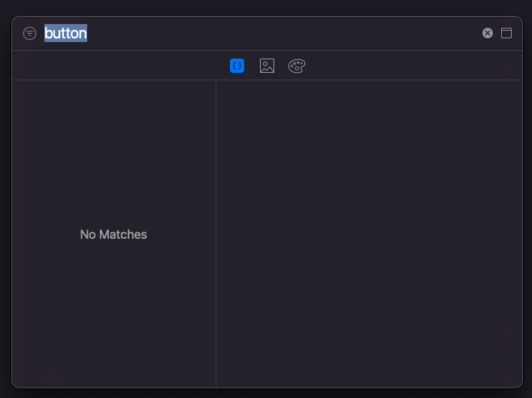Remove the query using the circled X icon
532x398 pixels.
click(488, 33)
